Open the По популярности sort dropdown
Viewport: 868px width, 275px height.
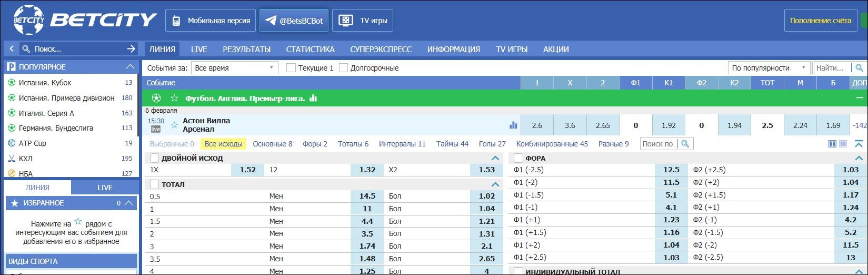[769, 68]
